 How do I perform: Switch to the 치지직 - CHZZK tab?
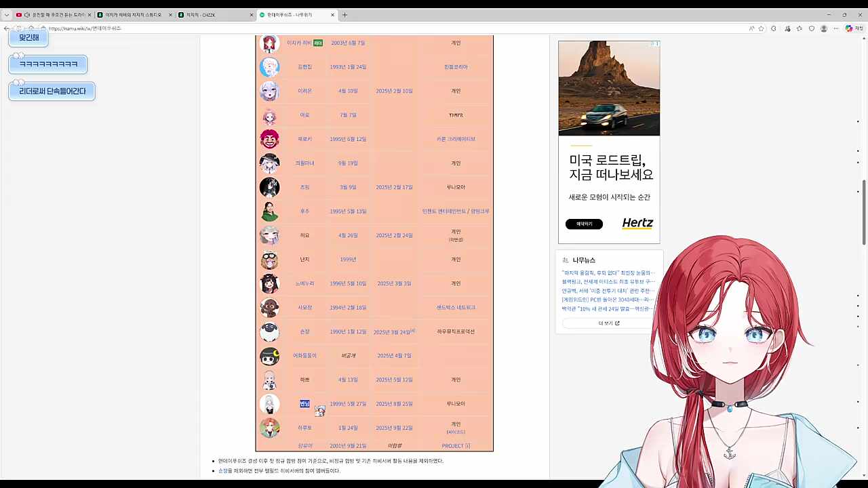point(210,14)
